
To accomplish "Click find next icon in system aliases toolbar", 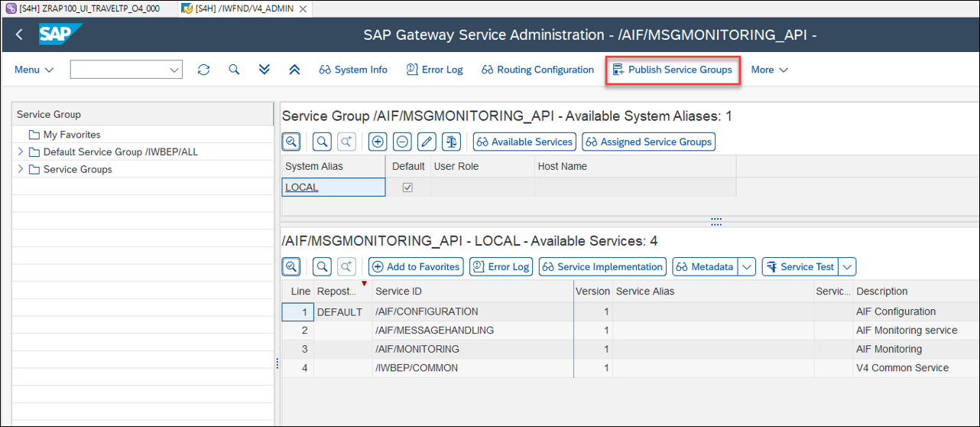I will click(346, 142).
